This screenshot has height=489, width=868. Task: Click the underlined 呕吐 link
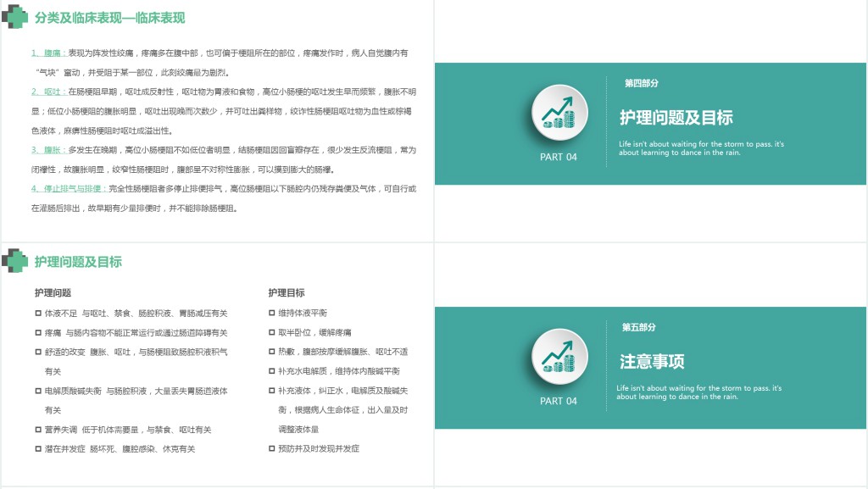click(53, 92)
